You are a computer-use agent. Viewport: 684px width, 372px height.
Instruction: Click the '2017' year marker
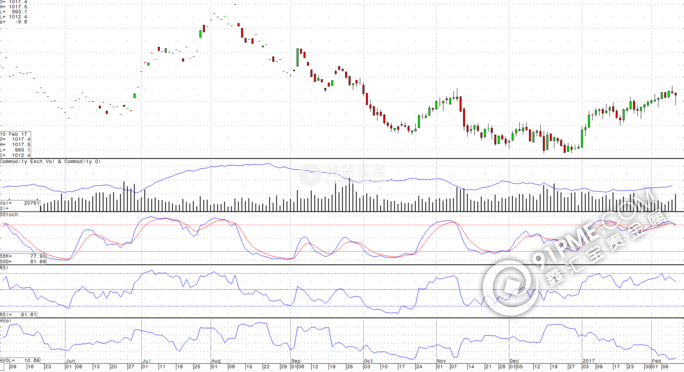click(x=589, y=362)
